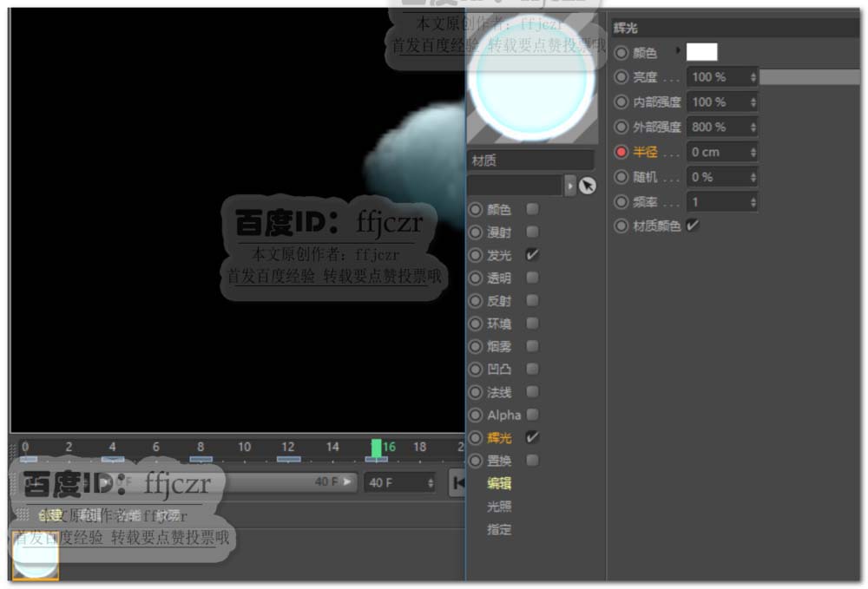Screen dimensions: 868x589
Task: Select the 光照 tab in material editor
Action: click(499, 506)
